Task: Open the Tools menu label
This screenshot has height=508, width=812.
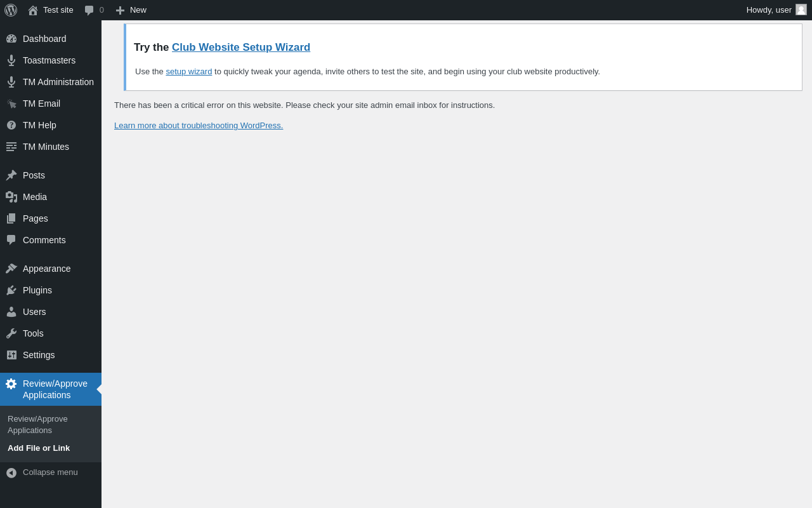Action: pos(33,333)
